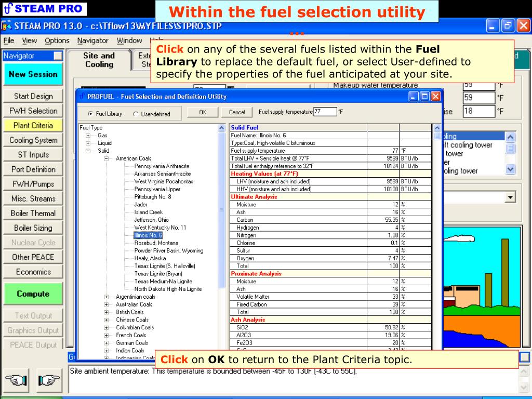Select North Dakota High-Na Lignite
532x399 pixels.
(x=168, y=289)
